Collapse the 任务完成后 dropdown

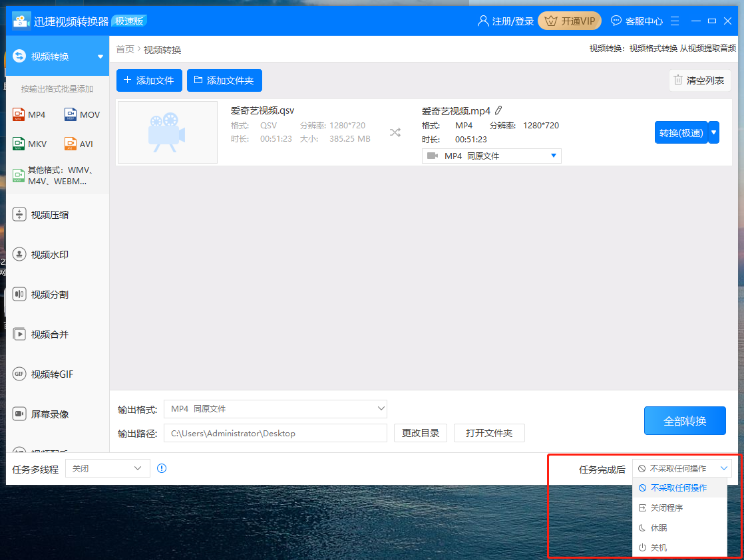682,468
